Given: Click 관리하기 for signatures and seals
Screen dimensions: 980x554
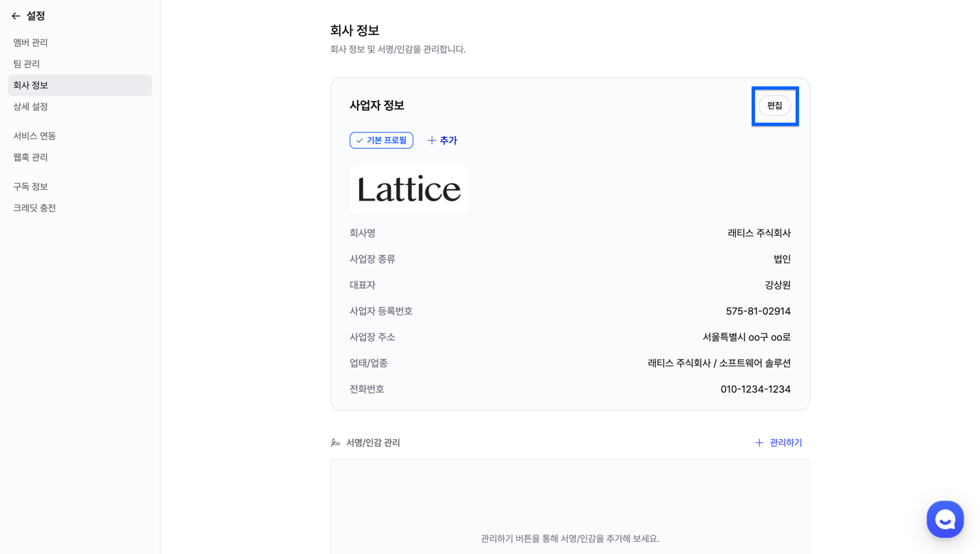Looking at the screenshot, I should [778, 442].
